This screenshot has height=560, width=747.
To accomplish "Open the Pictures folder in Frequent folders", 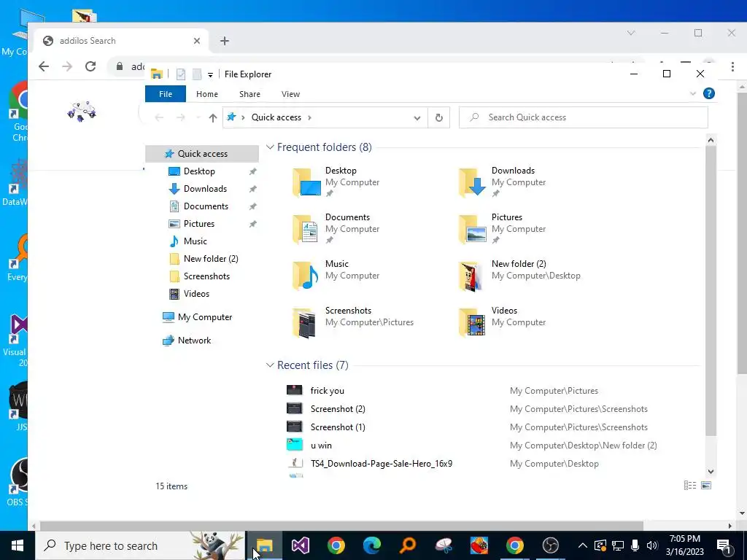I will click(x=503, y=228).
